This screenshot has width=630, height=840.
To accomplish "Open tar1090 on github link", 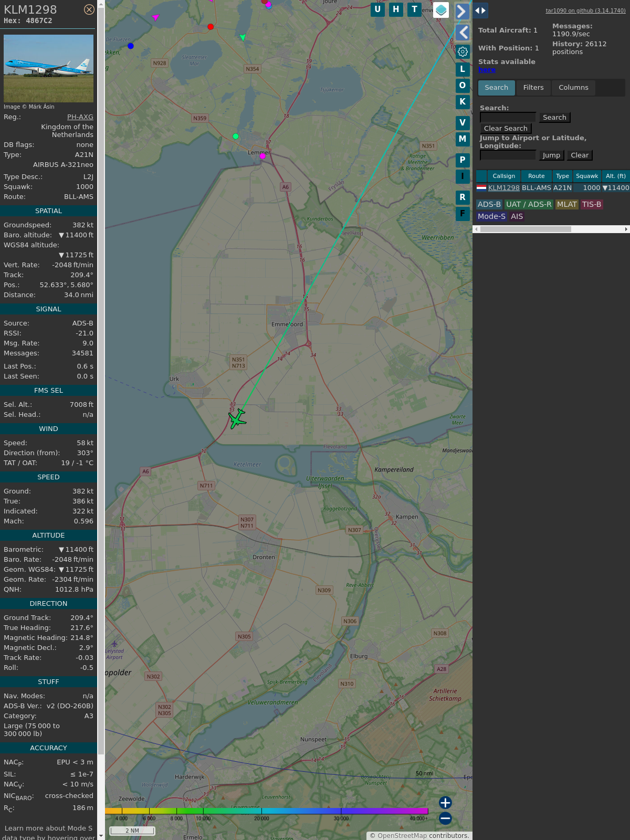I will (585, 10).
